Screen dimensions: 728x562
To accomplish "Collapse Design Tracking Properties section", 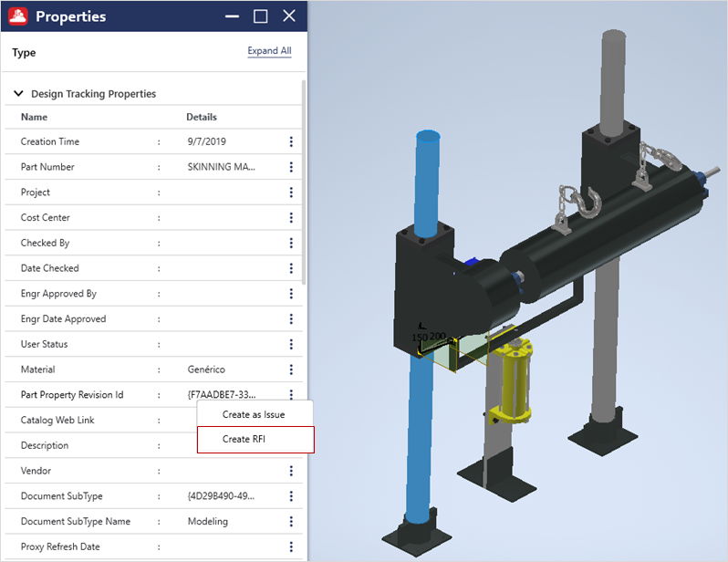I will [18, 93].
